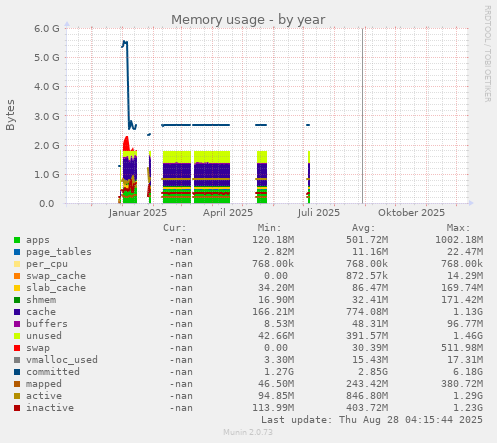Screen dimensions: 497x443
Task: Click the 'Avg:' column header
Action: pyautogui.click(x=364, y=228)
